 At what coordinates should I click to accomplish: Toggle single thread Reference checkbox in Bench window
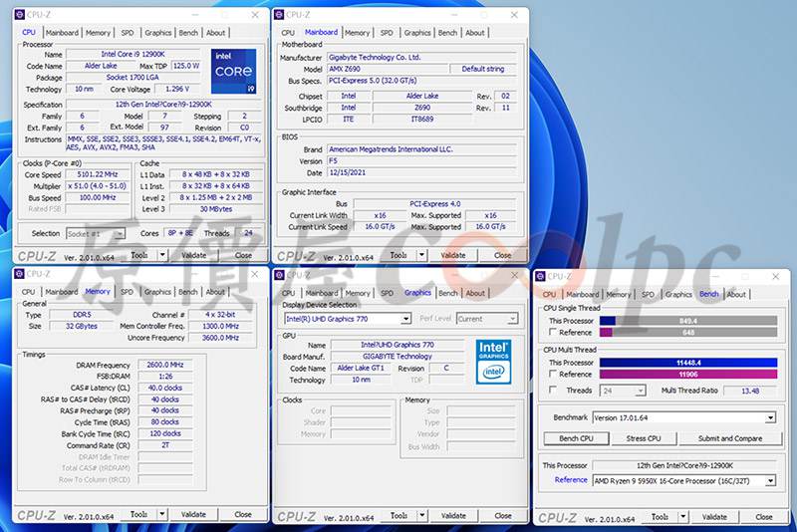click(x=553, y=332)
